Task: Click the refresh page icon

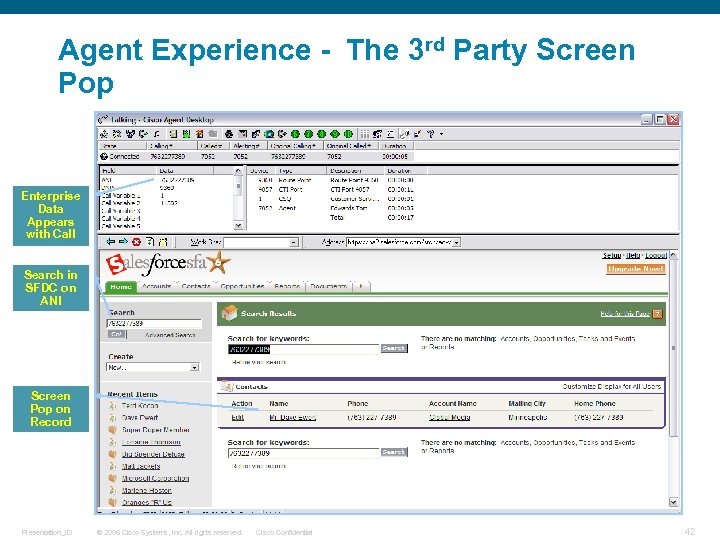Action: (150, 242)
